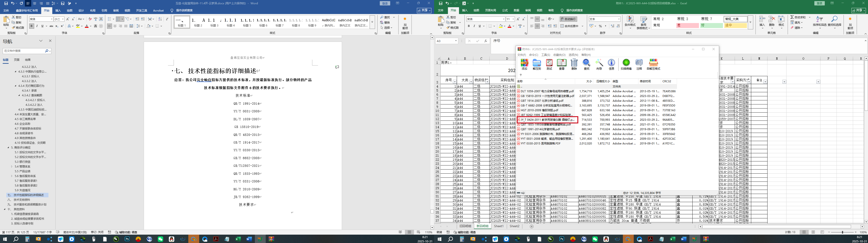Viewport: 868px width, 243px height.
Task: Click the Excel 条件格式 conditional formatting icon
Action: click(x=630, y=22)
